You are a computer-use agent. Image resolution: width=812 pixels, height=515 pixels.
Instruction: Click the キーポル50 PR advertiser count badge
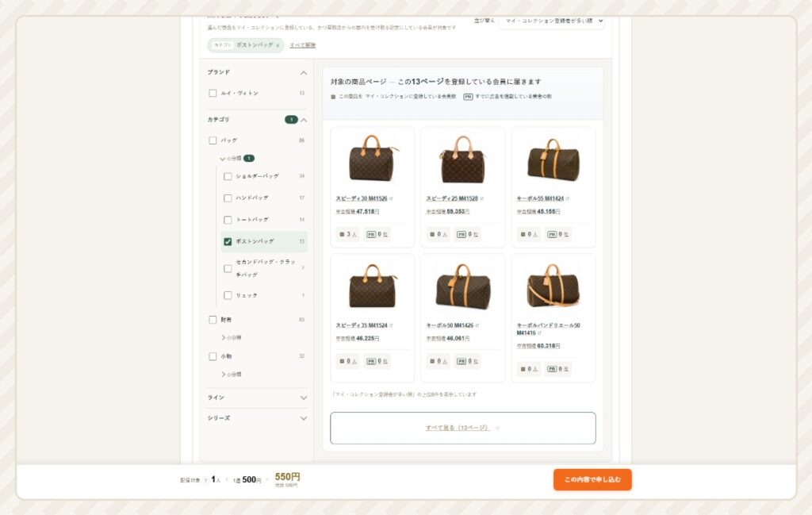coord(467,361)
